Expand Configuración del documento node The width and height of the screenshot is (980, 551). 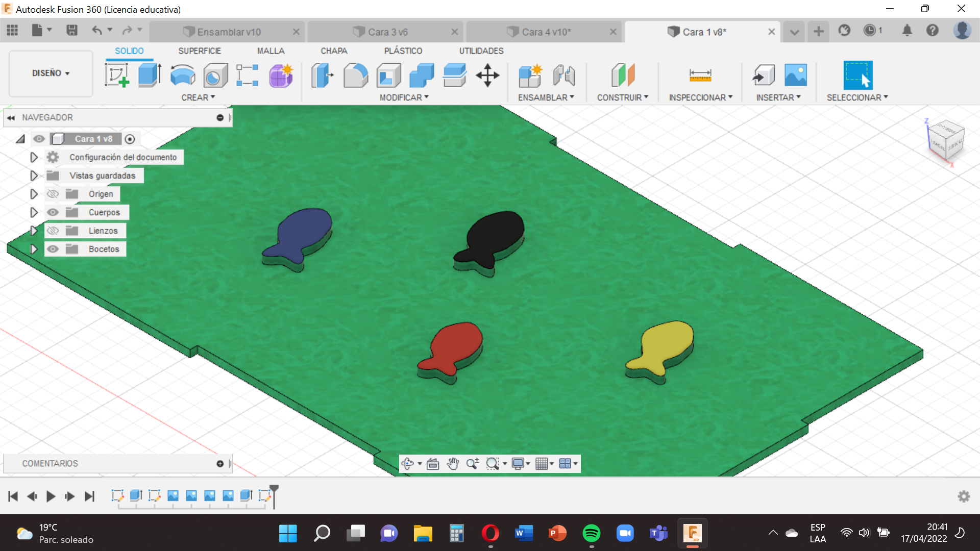(34, 157)
